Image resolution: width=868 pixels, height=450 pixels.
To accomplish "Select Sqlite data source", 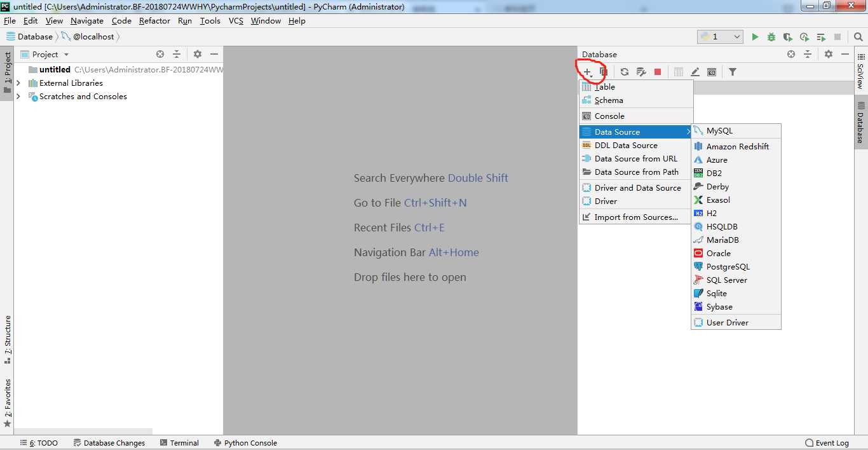I will [736, 294].
